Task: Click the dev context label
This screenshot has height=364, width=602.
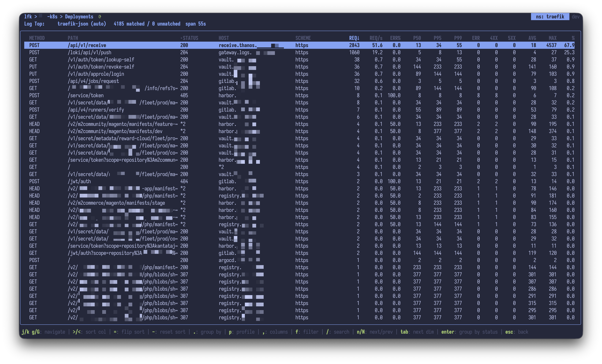Action: 575,17
